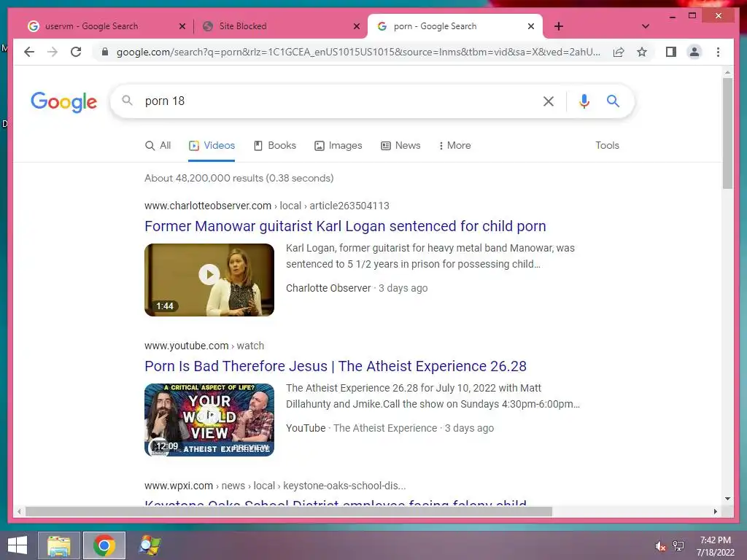This screenshot has height=560, width=747.
Task: Select the News results tab
Action: (400, 145)
